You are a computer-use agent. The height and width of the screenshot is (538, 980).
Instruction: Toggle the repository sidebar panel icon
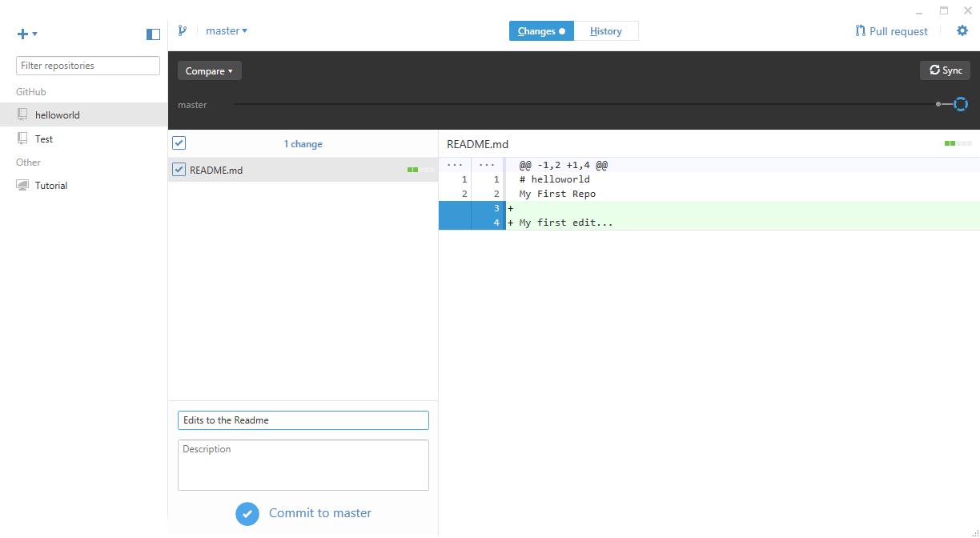tap(154, 34)
